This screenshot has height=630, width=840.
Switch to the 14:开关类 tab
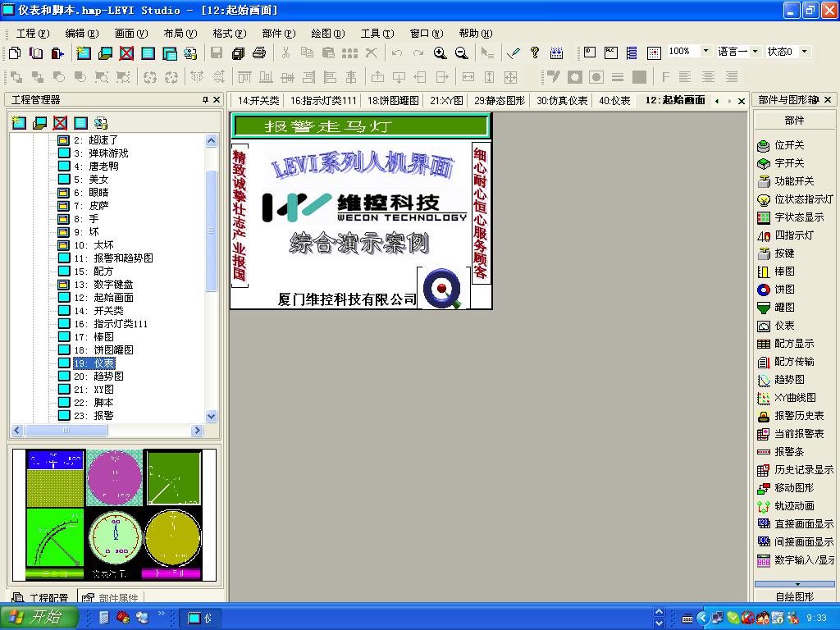(x=258, y=101)
